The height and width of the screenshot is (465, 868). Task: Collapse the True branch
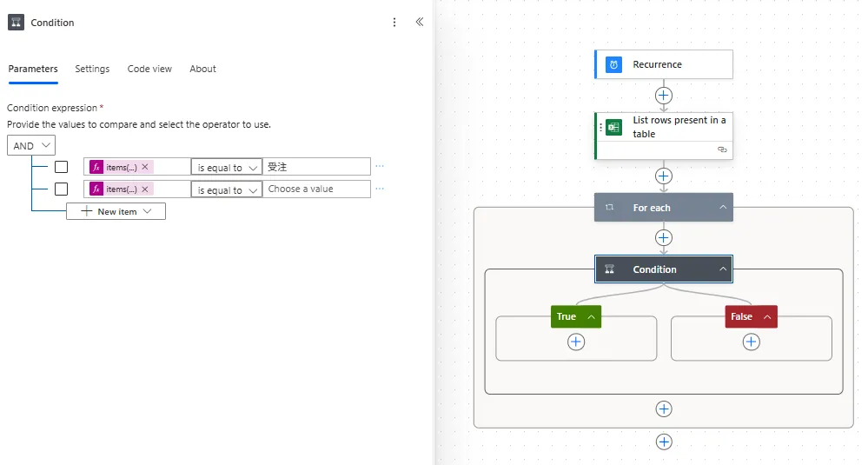pyautogui.click(x=592, y=317)
